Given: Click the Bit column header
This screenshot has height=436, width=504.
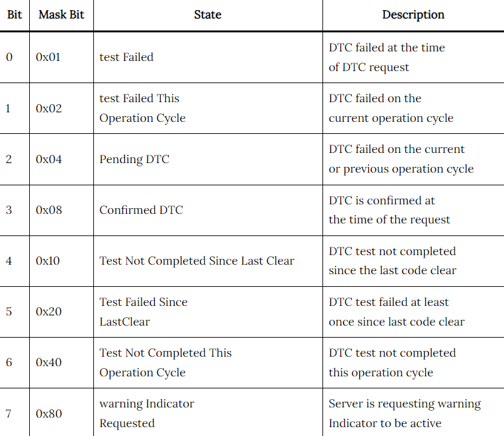Looking at the screenshot, I should pyautogui.click(x=15, y=15).
